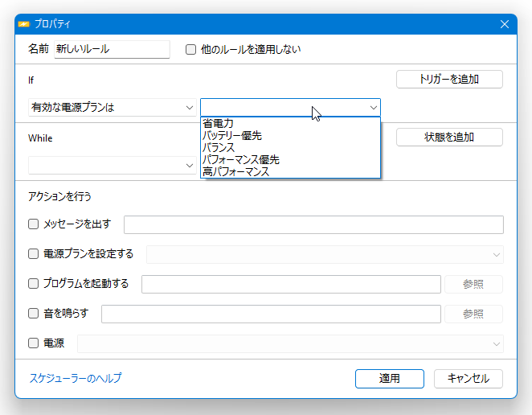Expand the 有効な電源プランは trigger dropdown

(113, 108)
